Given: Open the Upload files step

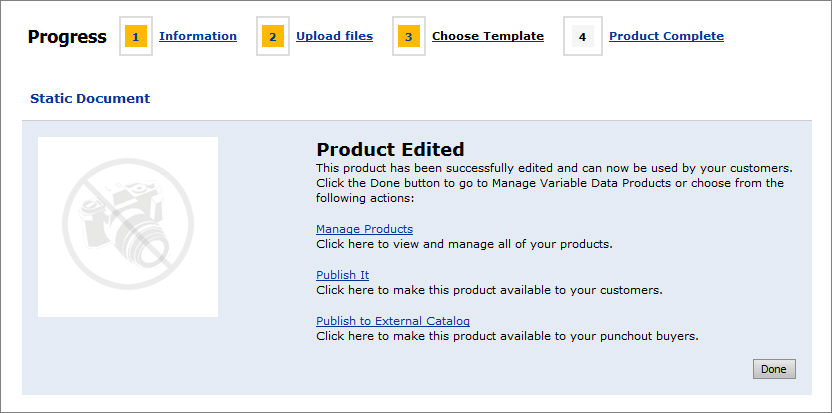Looking at the screenshot, I should [334, 36].
